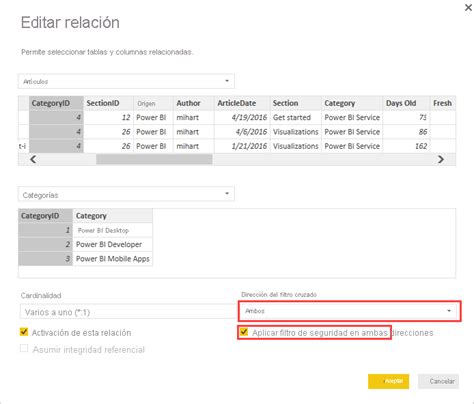The image size is (474, 404).
Task: Select the SectionID column header
Action: [108, 103]
